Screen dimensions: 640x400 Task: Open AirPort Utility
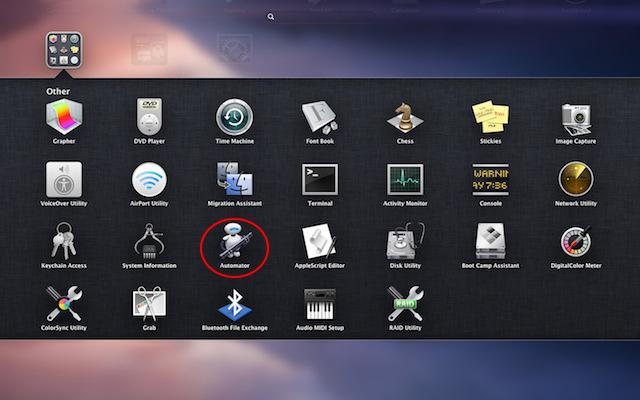click(149, 181)
